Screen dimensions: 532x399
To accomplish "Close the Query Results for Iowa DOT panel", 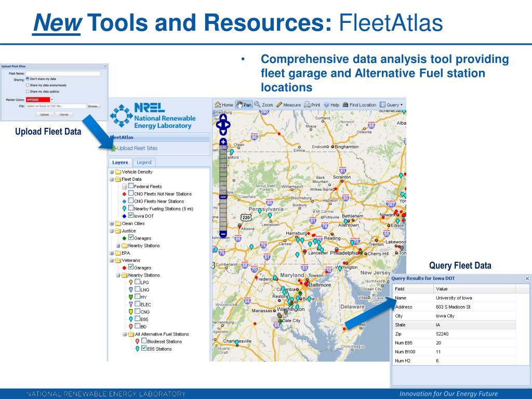I will coord(527,278).
